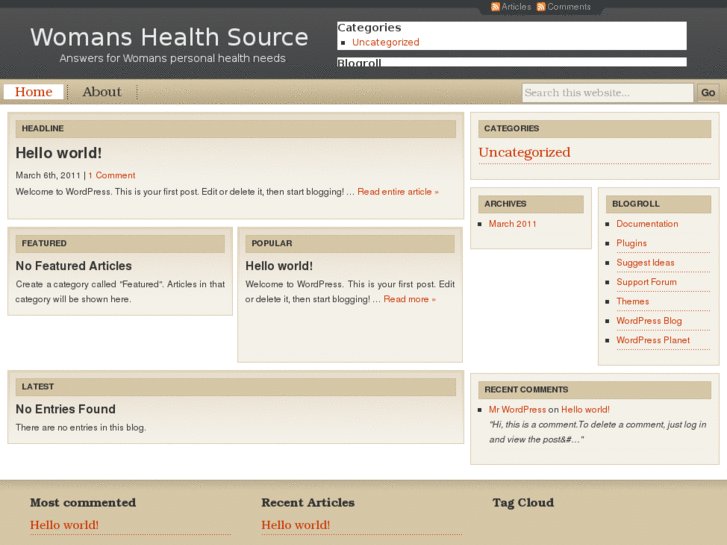Open the March 2011 archive
The height and width of the screenshot is (545, 727).
(x=512, y=224)
